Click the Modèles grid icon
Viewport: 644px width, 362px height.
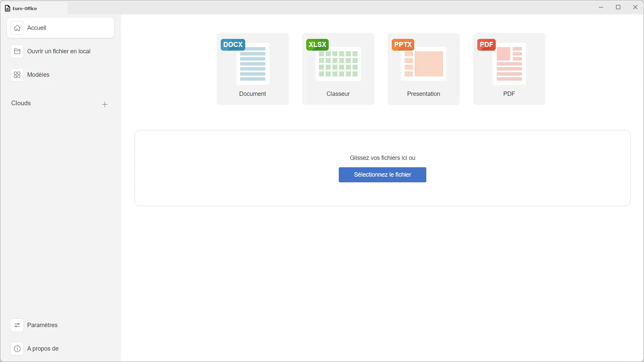(17, 75)
